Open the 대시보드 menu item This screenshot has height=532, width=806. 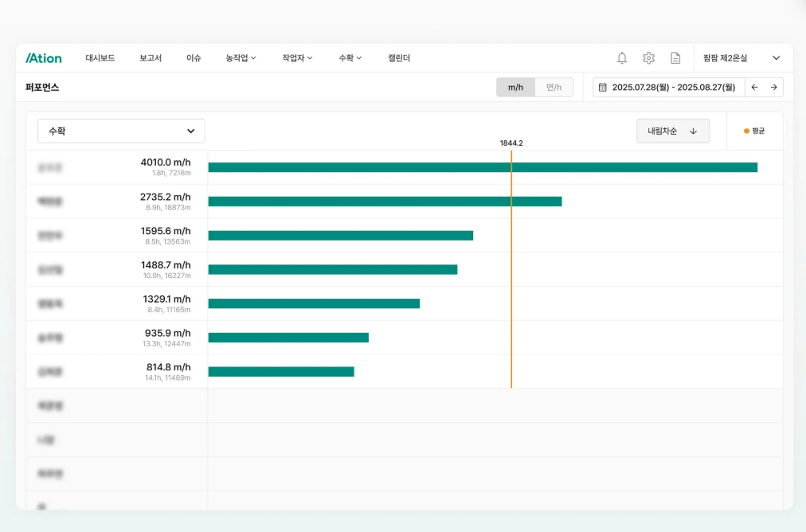click(100, 58)
